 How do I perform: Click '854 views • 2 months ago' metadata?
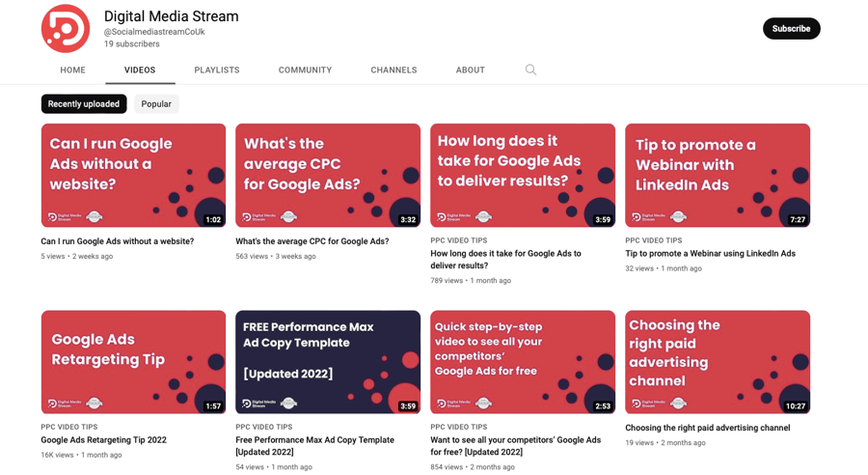click(473, 466)
